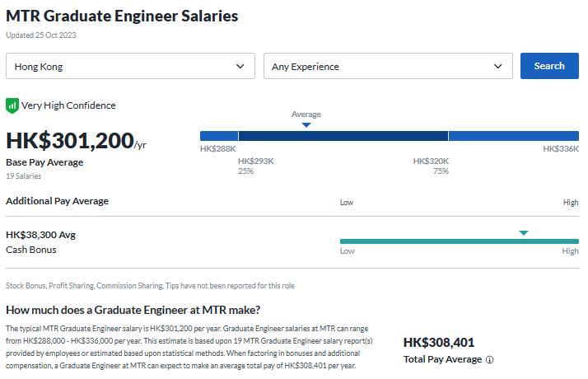This screenshot has height=379, width=588.
Task: Click the How much does a Graduate Engineer heading
Action: tap(133, 310)
